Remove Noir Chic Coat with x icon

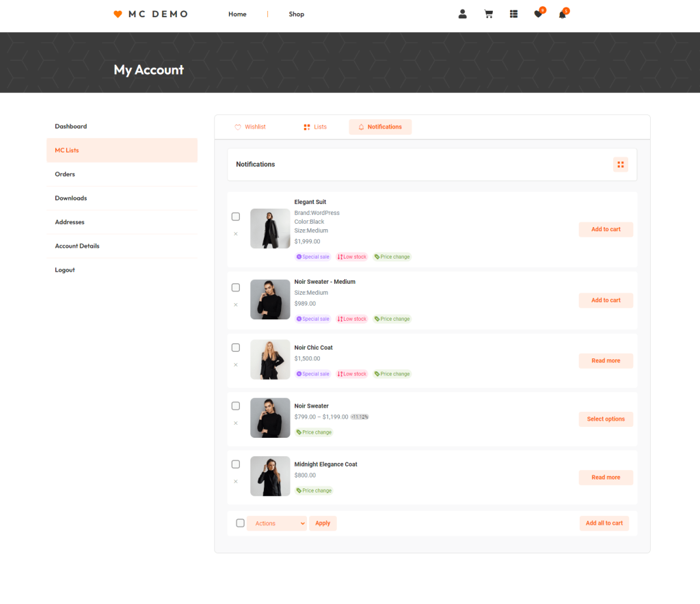click(x=236, y=365)
